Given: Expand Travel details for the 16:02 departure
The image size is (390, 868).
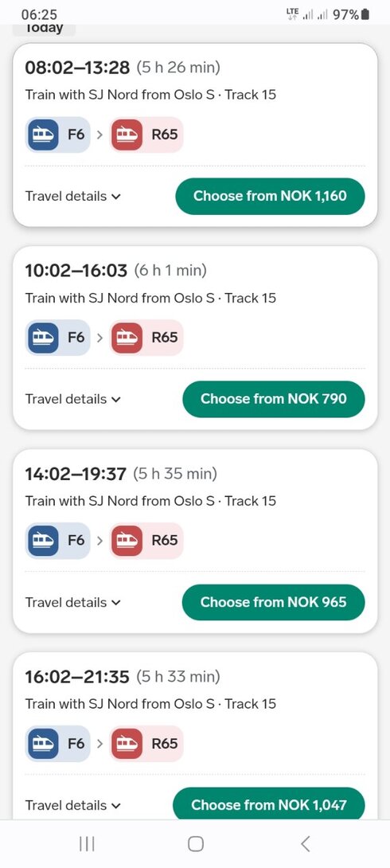Looking at the screenshot, I should coord(73,805).
